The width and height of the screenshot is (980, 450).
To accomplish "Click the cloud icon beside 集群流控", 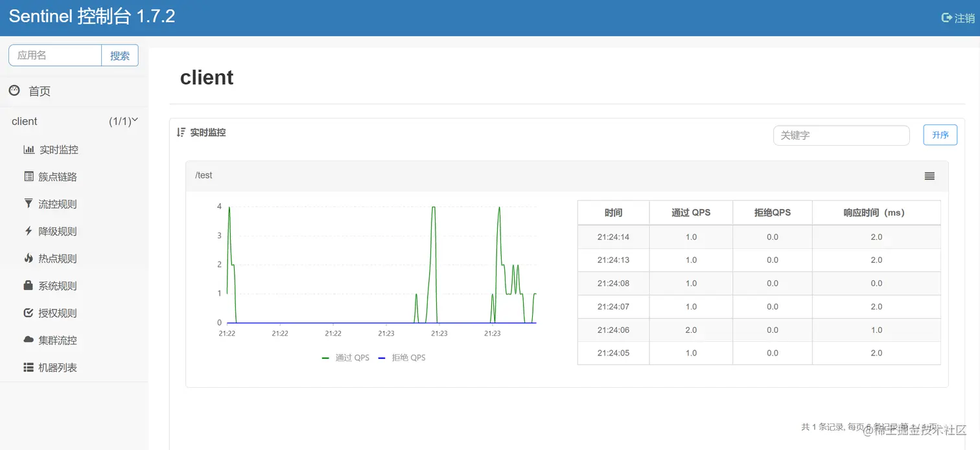I will (29, 339).
